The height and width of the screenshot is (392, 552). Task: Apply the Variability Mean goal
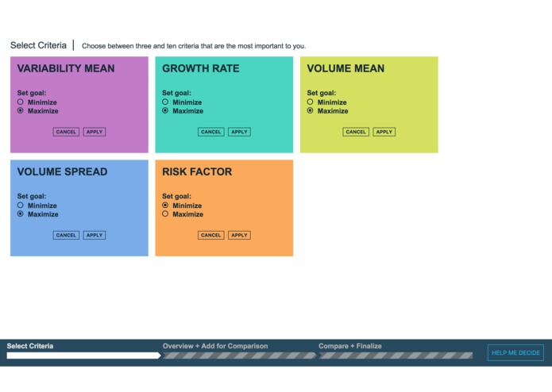[x=95, y=132]
